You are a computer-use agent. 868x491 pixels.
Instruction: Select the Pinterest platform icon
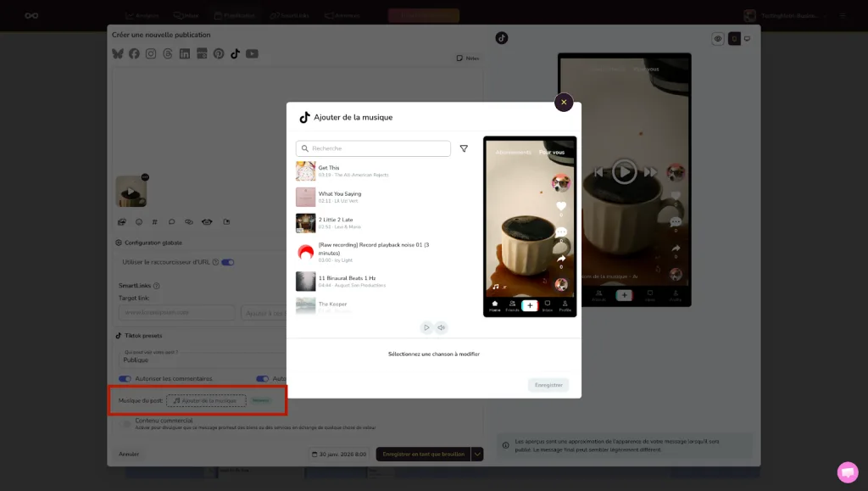click(220, 53)
